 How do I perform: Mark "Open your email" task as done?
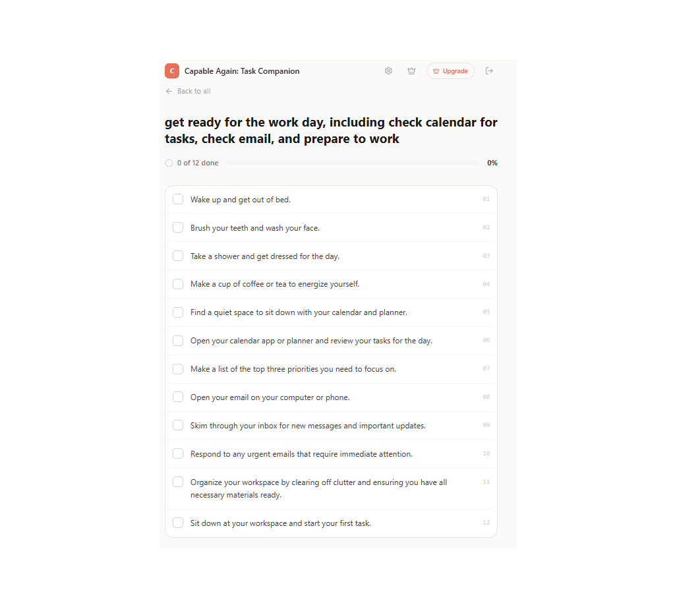point(177,396)
